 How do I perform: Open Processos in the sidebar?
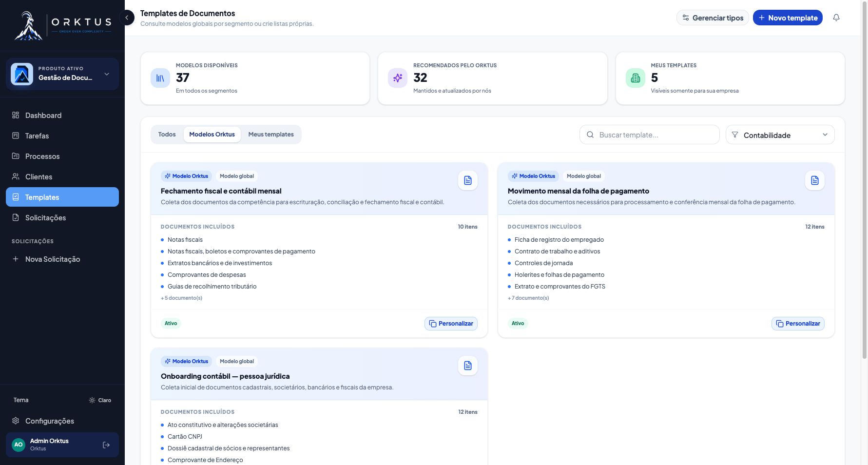(x=62, y=156)
